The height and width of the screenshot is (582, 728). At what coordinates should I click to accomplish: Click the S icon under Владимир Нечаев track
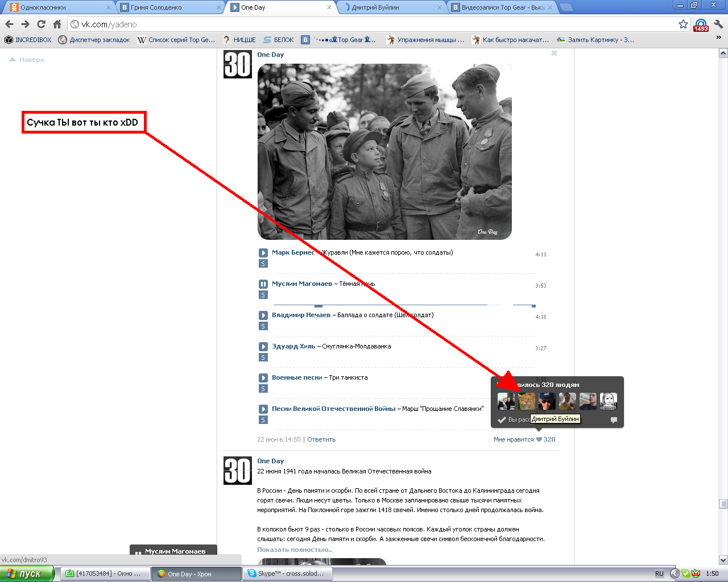[x=263, y=326]
